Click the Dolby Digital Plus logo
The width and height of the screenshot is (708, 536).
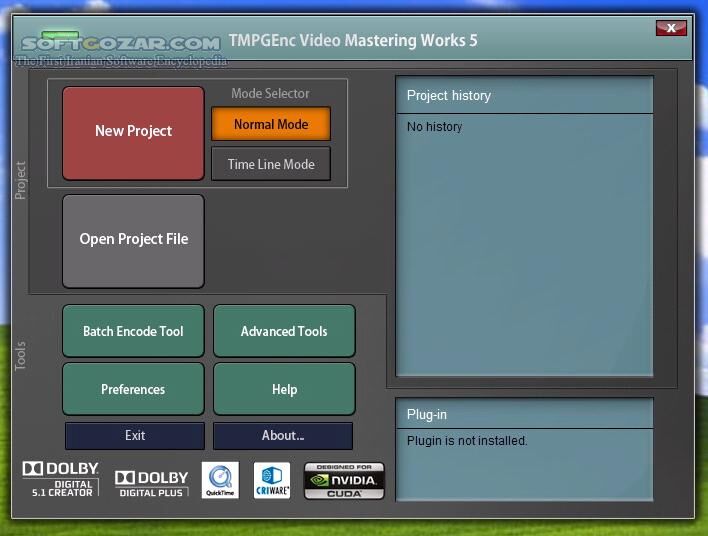click(x=151, y=484)
